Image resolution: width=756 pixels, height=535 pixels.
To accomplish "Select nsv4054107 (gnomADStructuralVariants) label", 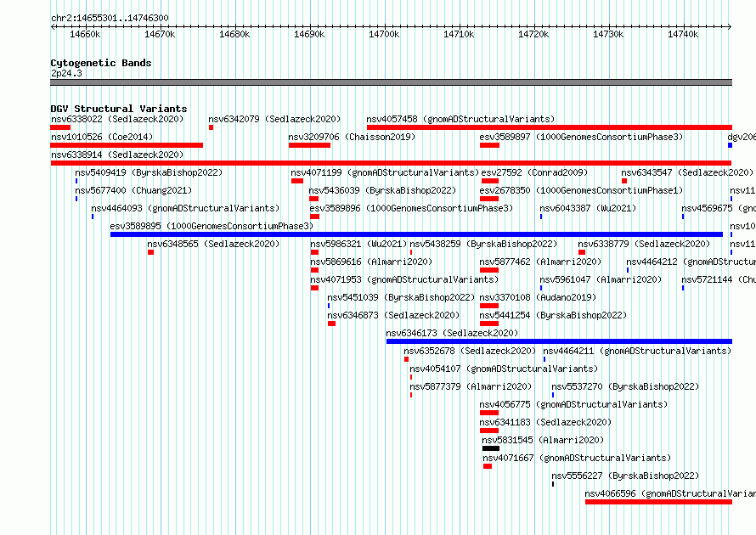I will coord(504,369).
